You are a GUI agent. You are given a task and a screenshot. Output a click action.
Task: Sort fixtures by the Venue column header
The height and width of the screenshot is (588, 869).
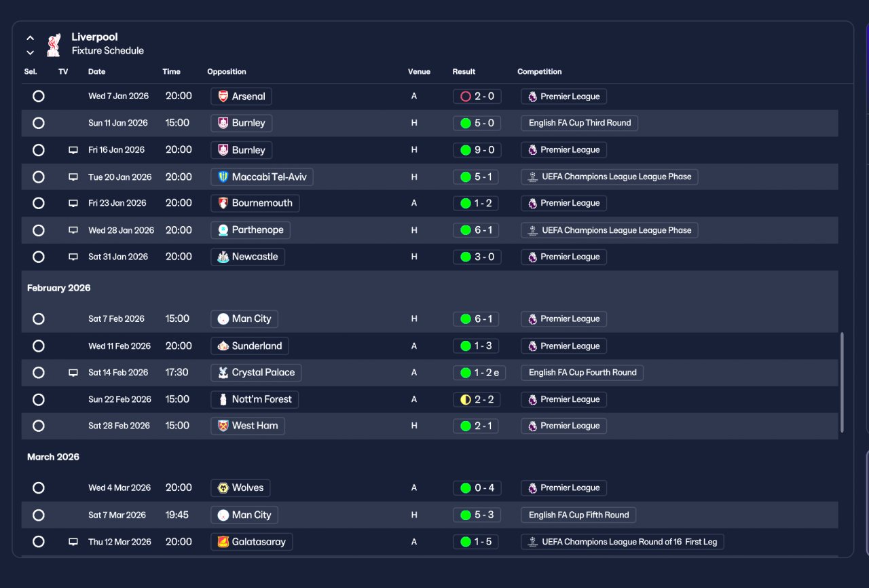click(x=419, y=71)
